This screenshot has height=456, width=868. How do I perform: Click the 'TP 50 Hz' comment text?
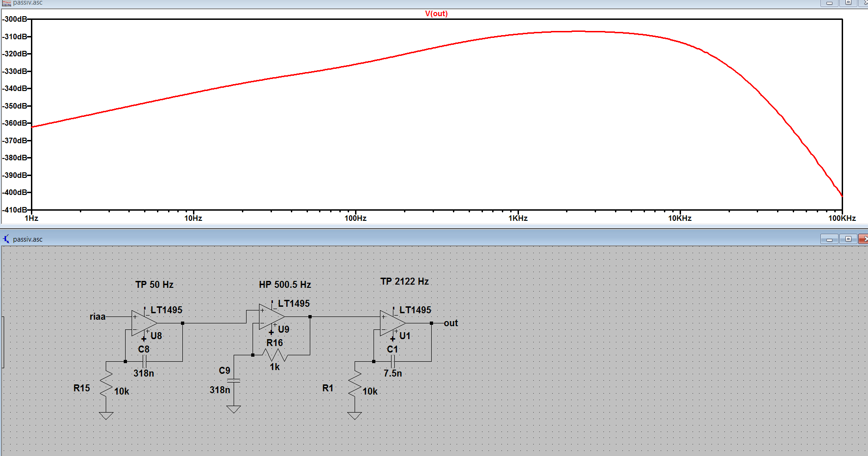(155, 285)
